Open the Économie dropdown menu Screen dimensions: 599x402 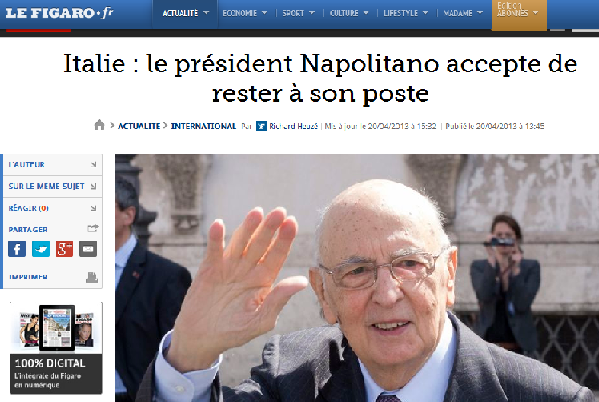[245, 13]
